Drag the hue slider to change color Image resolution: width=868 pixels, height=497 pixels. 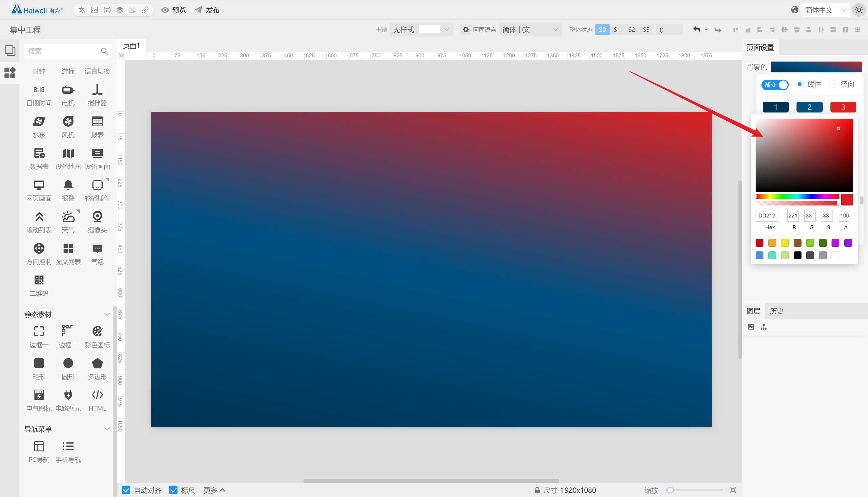tap(797, 196)
